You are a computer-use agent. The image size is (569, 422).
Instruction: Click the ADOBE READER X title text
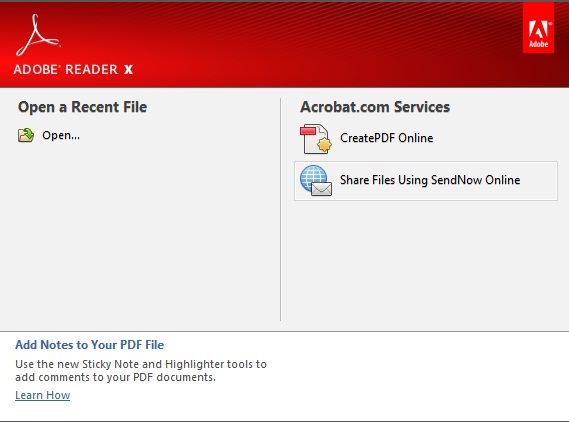73,69
